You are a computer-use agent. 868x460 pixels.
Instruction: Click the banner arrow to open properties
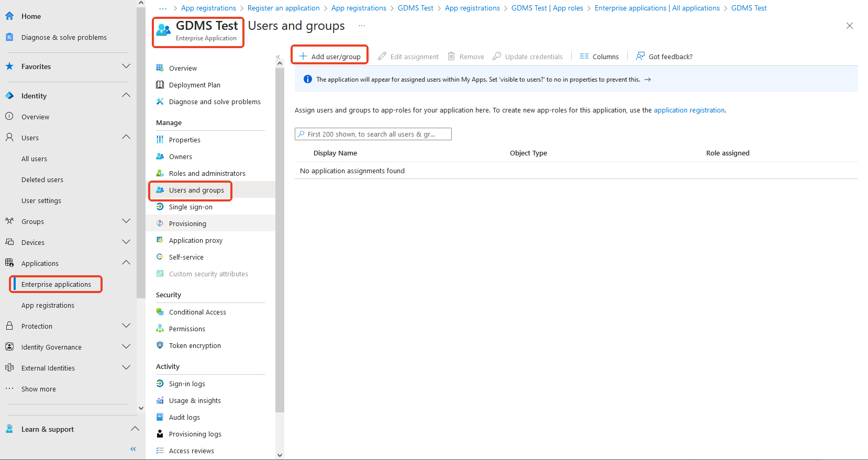(648, 80)
